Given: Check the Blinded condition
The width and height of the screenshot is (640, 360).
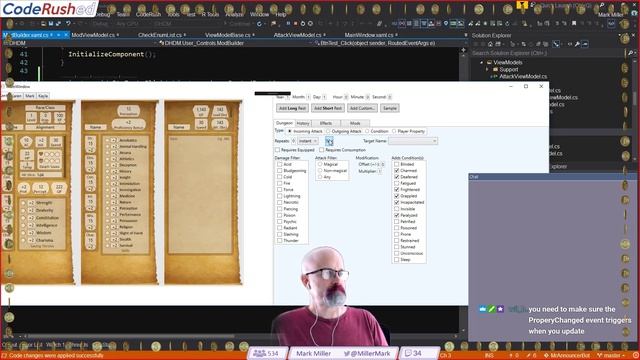Looking at the screenshot, I should 396,164.
